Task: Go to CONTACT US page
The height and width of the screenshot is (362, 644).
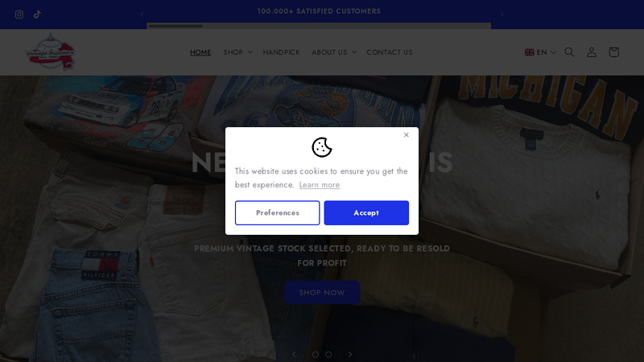Action: coord(390,52)
